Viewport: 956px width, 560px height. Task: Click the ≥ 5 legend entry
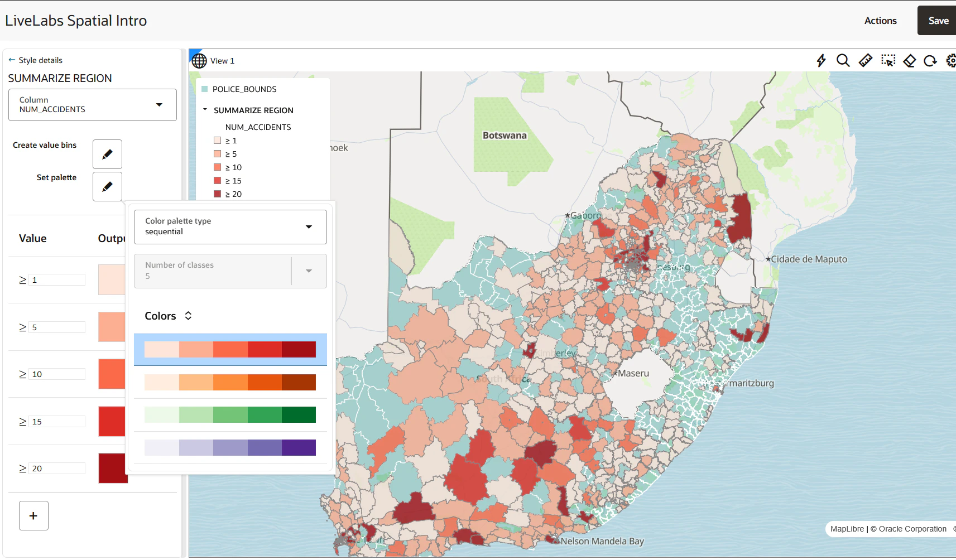[x=225, y=154]
